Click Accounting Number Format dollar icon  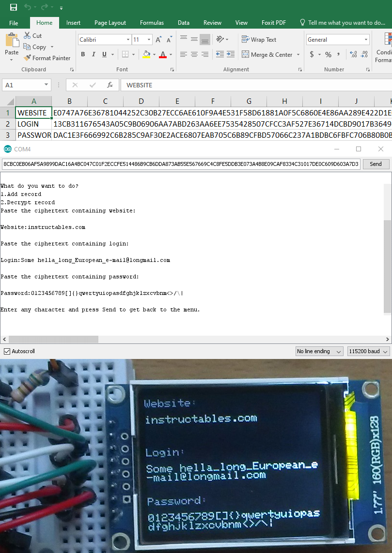tap(312, 54)
